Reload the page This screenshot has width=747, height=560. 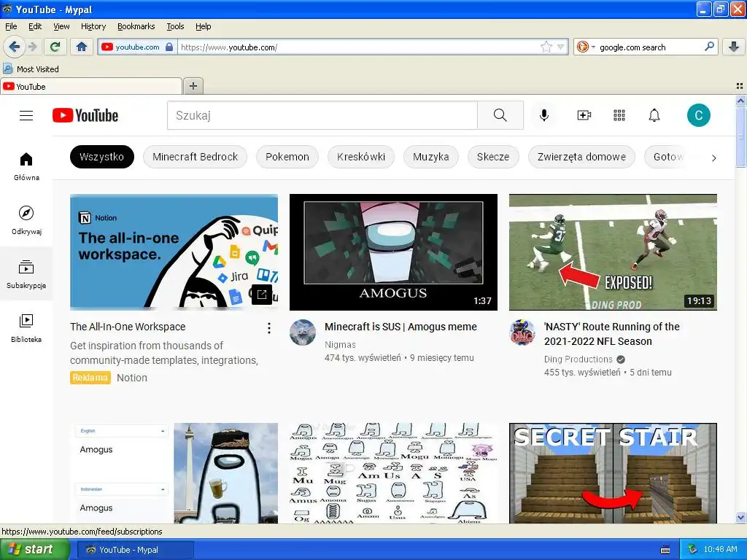click(x=55, y=47)
